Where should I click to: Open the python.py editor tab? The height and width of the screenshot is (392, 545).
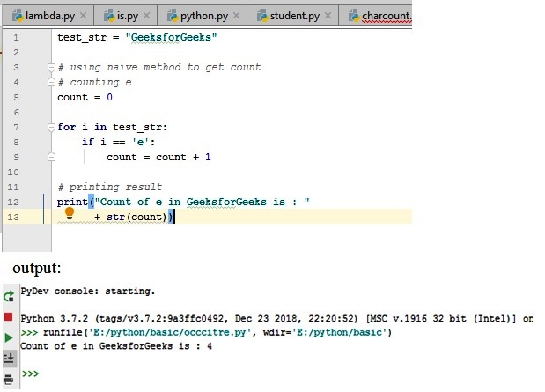(204, 16)
